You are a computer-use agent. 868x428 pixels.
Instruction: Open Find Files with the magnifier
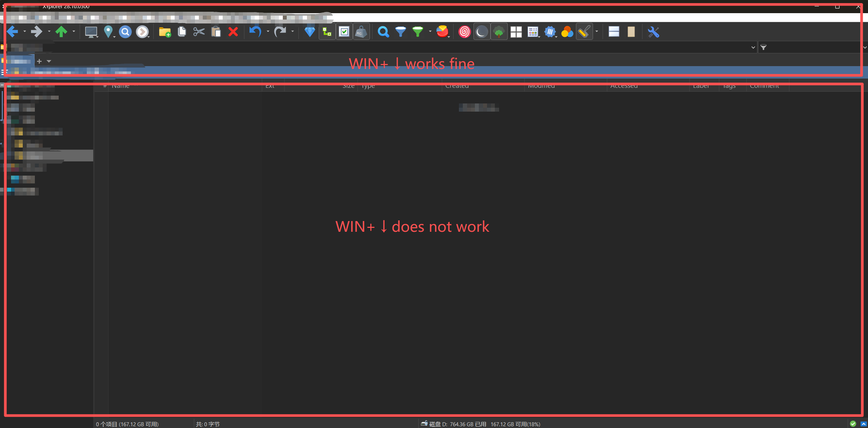pyautogui.click(x=383, y=32)
